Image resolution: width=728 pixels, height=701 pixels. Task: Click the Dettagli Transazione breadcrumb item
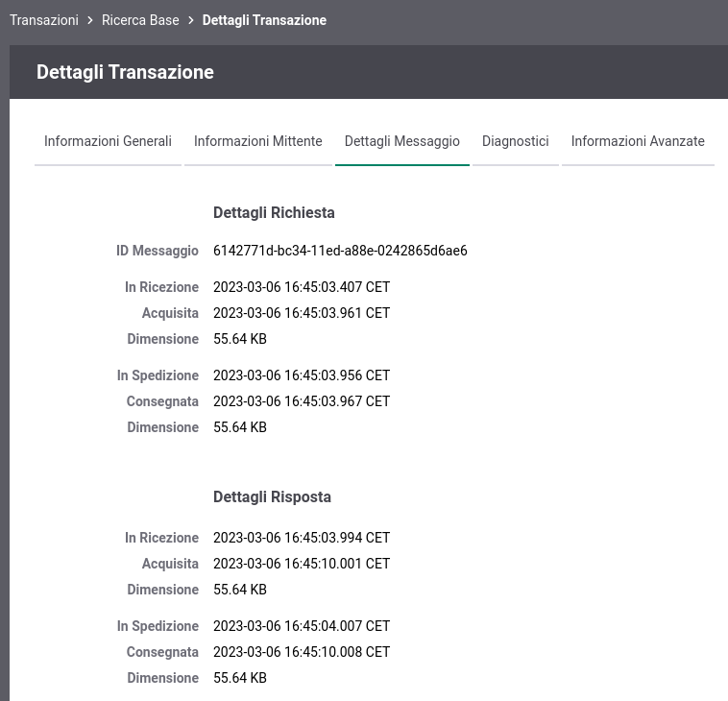point(264,20)
